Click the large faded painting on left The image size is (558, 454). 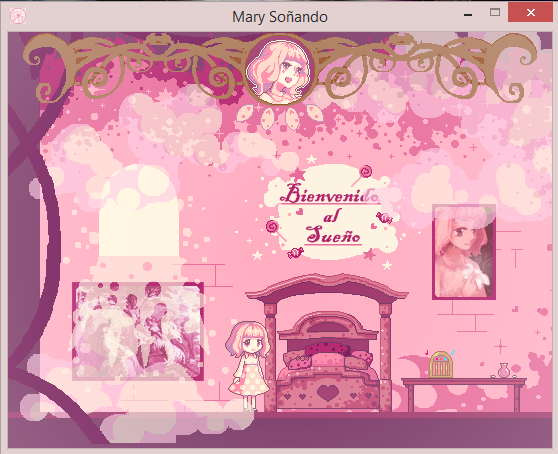point(138,331)
